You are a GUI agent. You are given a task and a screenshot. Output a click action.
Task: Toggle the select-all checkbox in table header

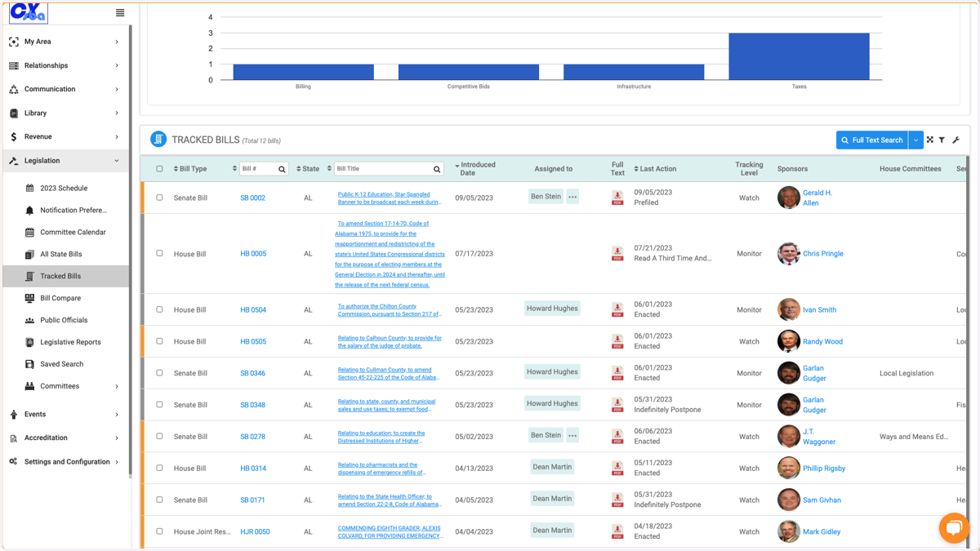coord(159,169)
